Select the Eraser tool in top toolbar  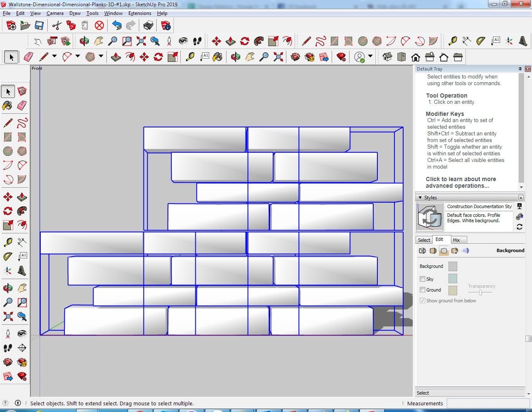tap(29, 57)
